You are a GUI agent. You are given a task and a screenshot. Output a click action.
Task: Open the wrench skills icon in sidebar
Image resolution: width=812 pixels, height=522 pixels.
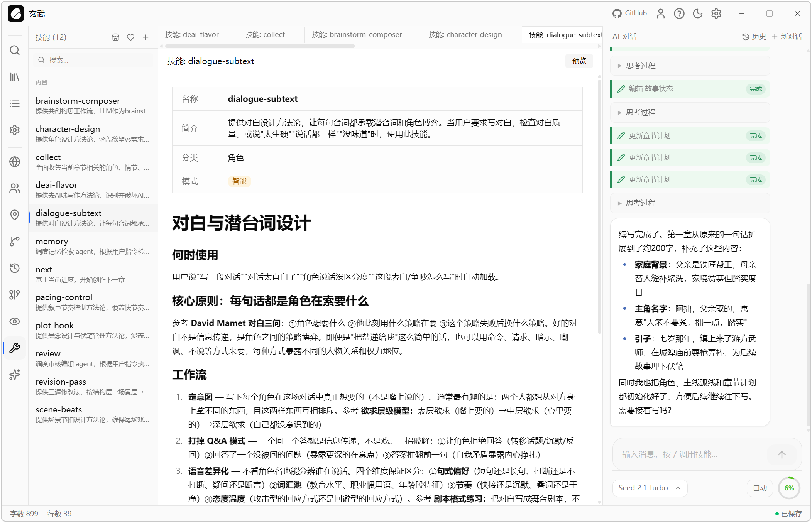(x=15, y=348)
